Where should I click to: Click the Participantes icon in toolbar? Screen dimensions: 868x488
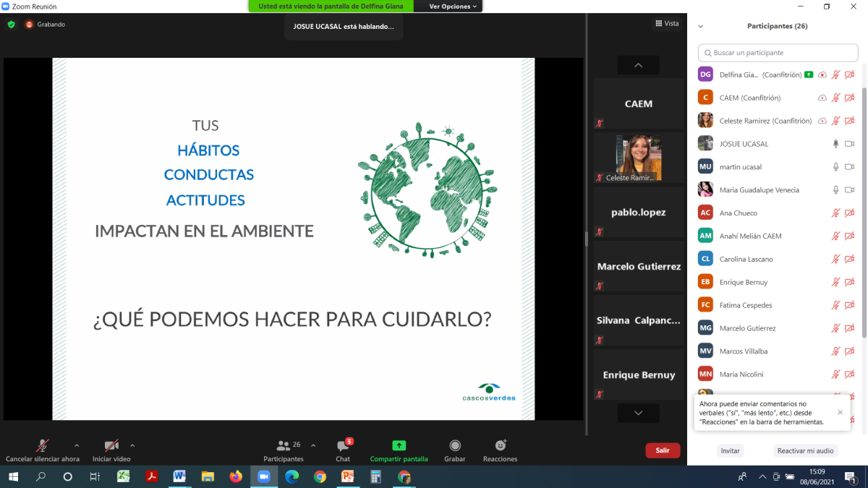(284, 445)
